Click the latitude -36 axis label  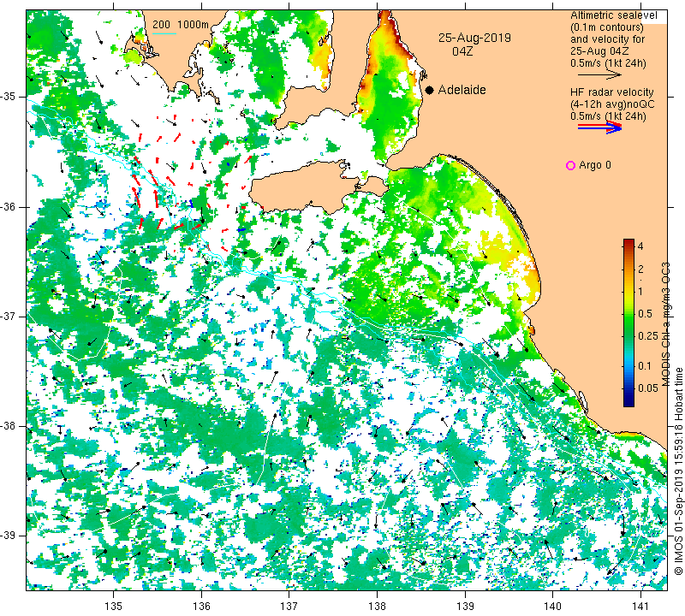9,207
